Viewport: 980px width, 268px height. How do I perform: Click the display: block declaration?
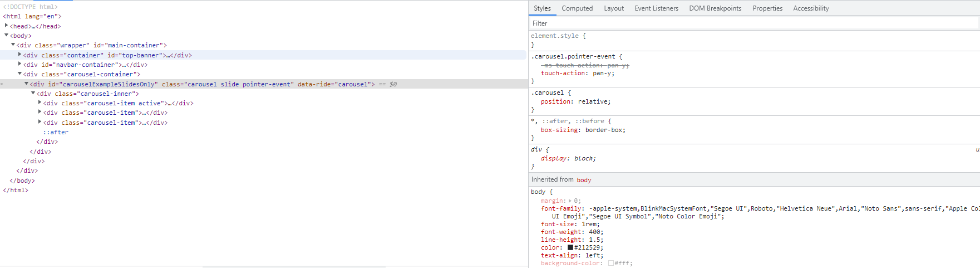coord(568,158)
